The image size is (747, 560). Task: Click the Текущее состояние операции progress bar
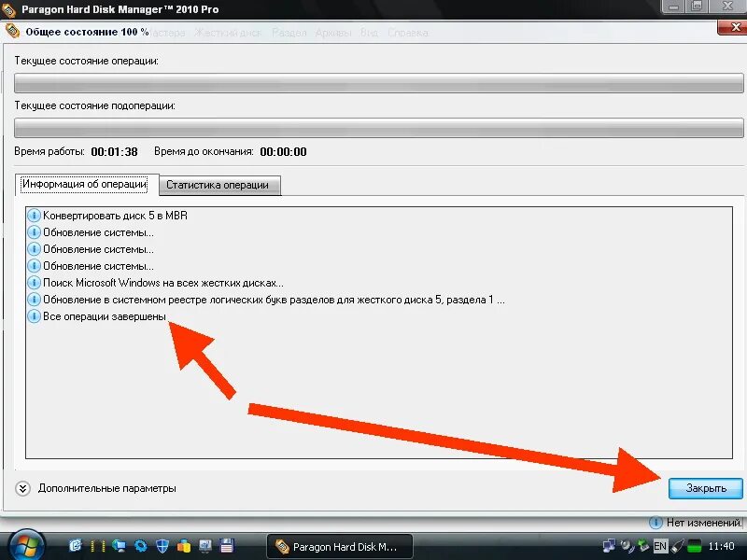pyautogui.click(x=379, y=83)
